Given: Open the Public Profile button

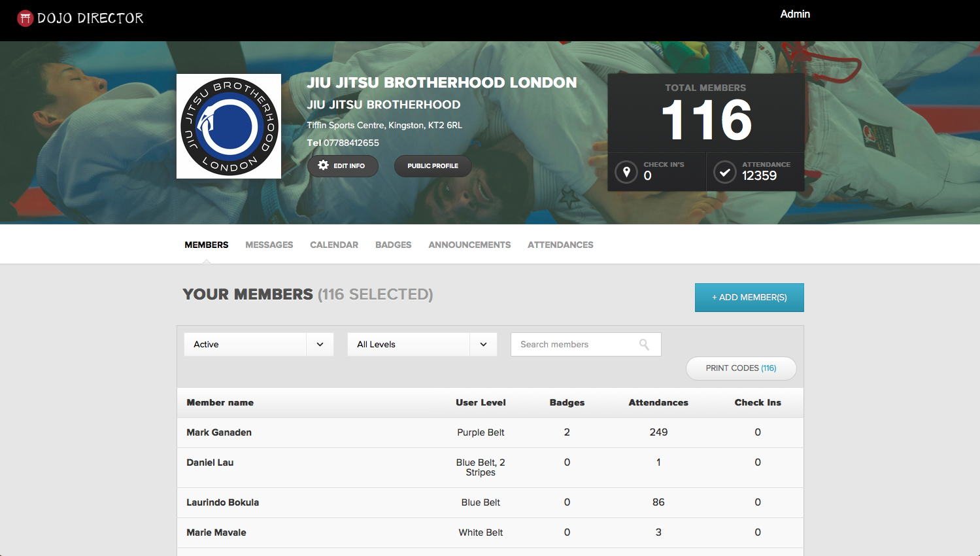Looking at the screenshot, I should (x=433, y=166).
